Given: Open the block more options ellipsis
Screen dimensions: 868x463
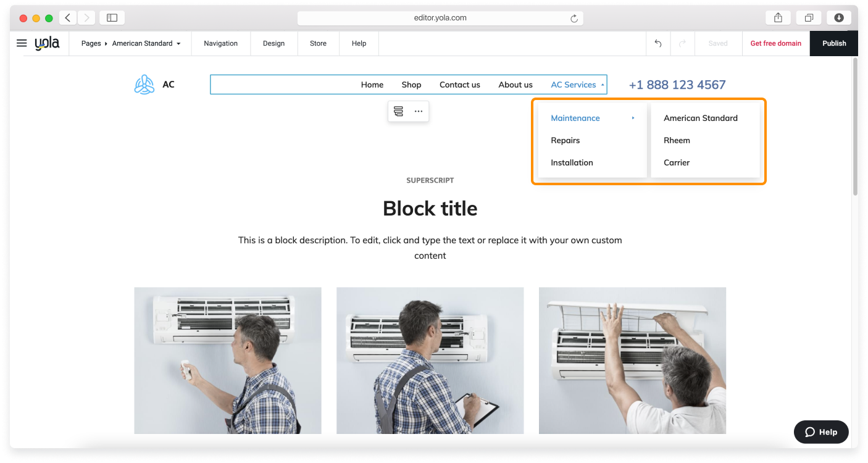Looking at the screenshot, I should tap(419, 111).
